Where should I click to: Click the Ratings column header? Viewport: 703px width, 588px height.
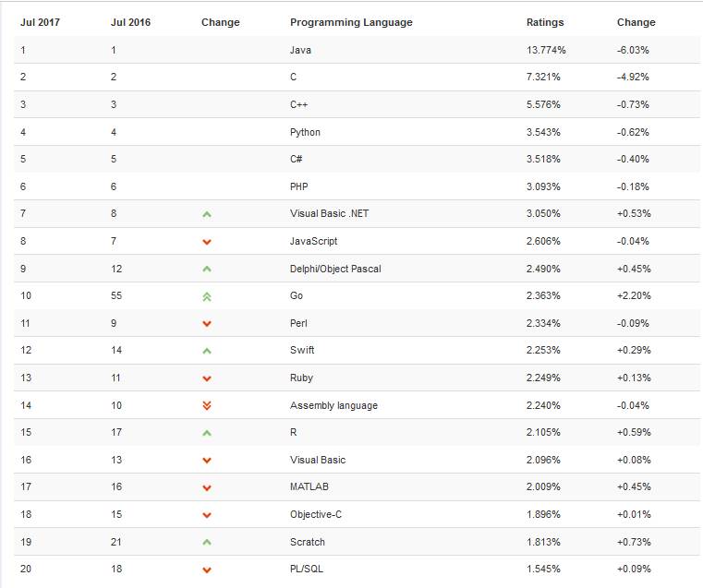click(x=545, y=22)
